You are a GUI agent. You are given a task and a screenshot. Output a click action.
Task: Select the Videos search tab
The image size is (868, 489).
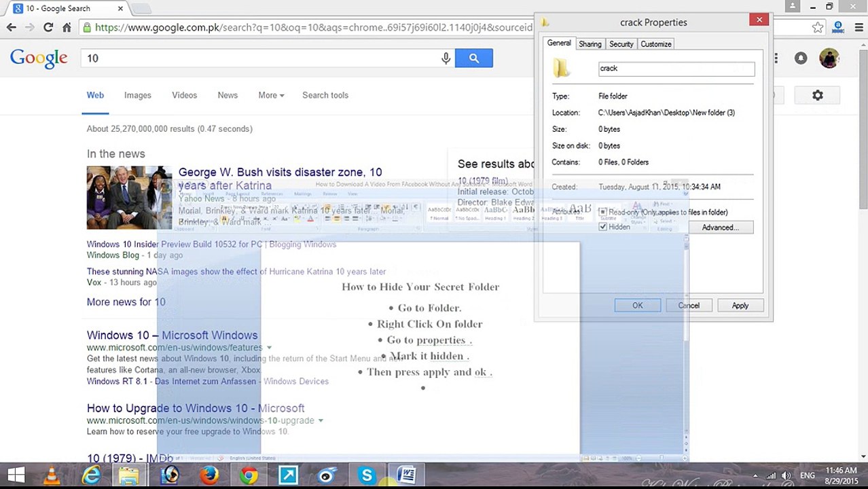tap(184, 96)
